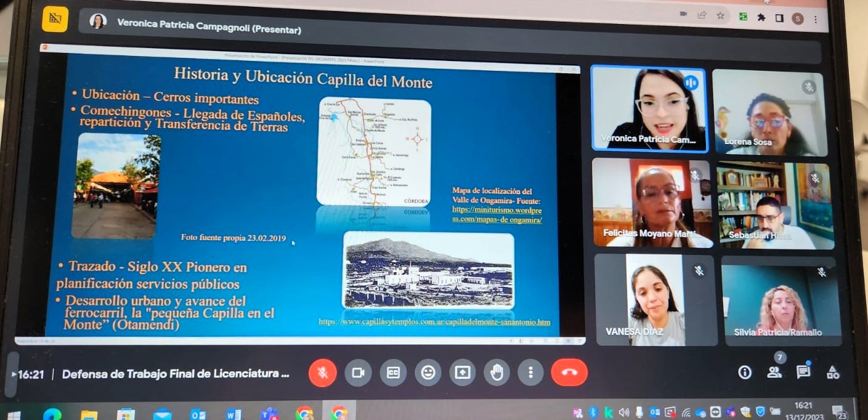Screen dimensions: 868x420
Task: Click the miniturismo.wordpress.com map source link
Action: (x=497, y=214)
